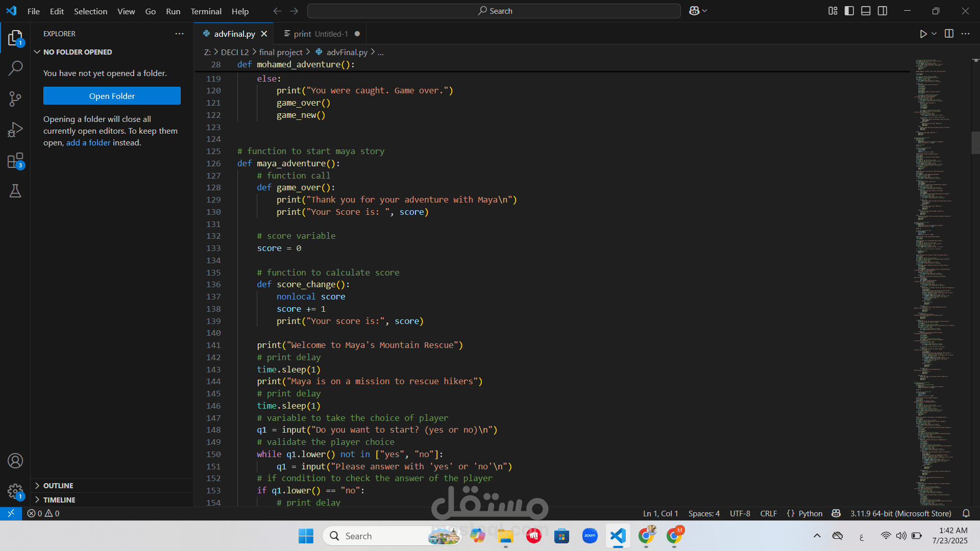
Task: Click the Python language mode indicator
Action: point(810,513)
